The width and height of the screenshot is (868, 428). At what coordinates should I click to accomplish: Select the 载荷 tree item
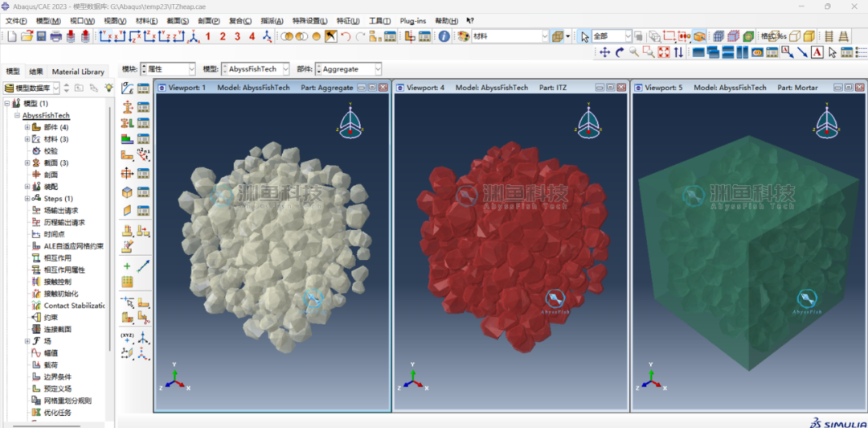point(51,364)
